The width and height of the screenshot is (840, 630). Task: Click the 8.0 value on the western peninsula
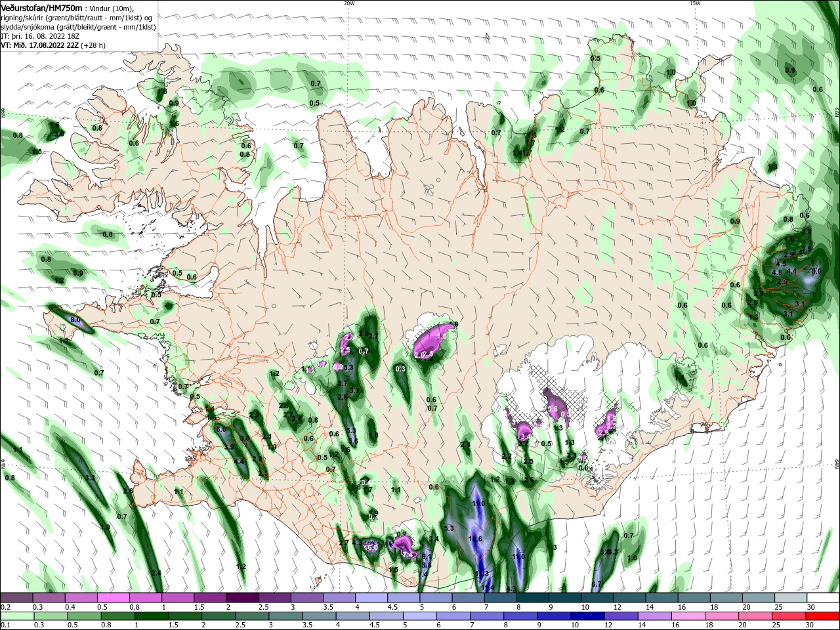[x=75, y=320]
